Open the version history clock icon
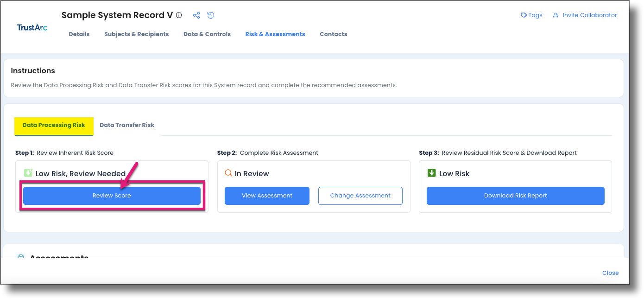The width and height of the screenshot is (644, 299). click(211, 15)
